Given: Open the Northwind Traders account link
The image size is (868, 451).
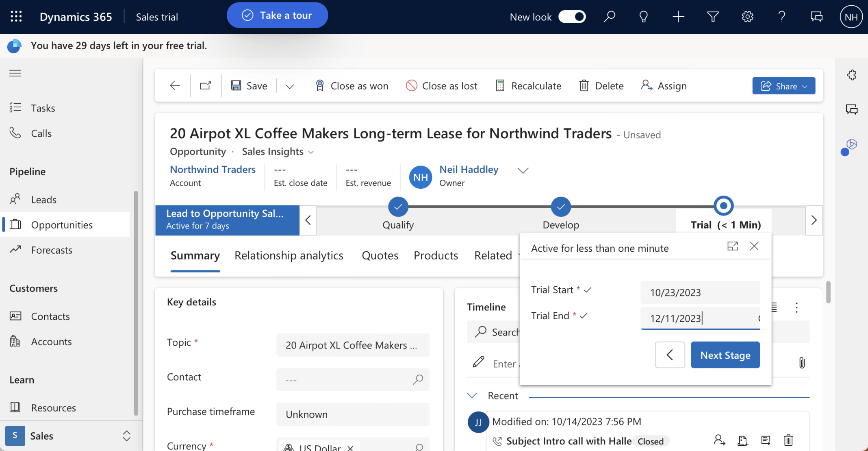Looking at the screenshot, I should click(213, 170).
